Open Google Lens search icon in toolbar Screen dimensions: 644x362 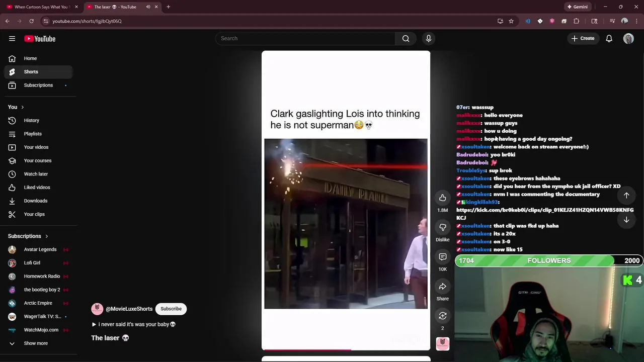pos(594,21)
